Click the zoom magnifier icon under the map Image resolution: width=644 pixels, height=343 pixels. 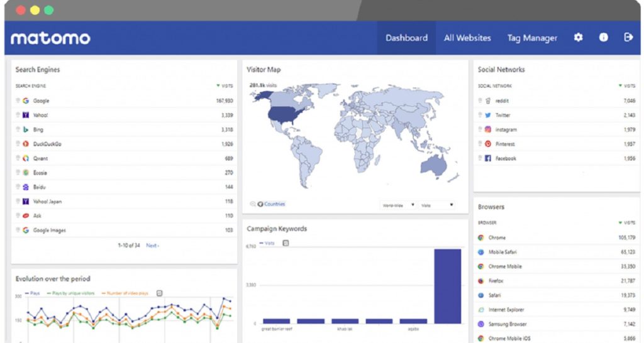click(x=253, y=204)
